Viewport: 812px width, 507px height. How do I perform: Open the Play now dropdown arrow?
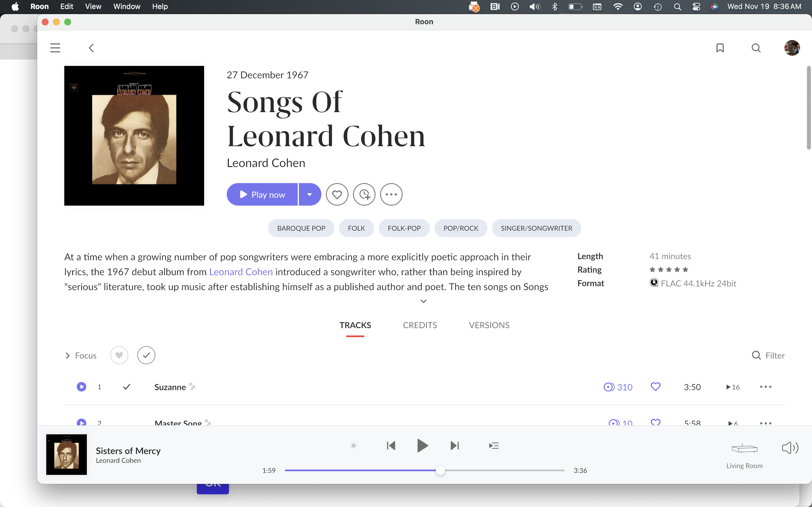pyautogui.click(x=309, y=194)
